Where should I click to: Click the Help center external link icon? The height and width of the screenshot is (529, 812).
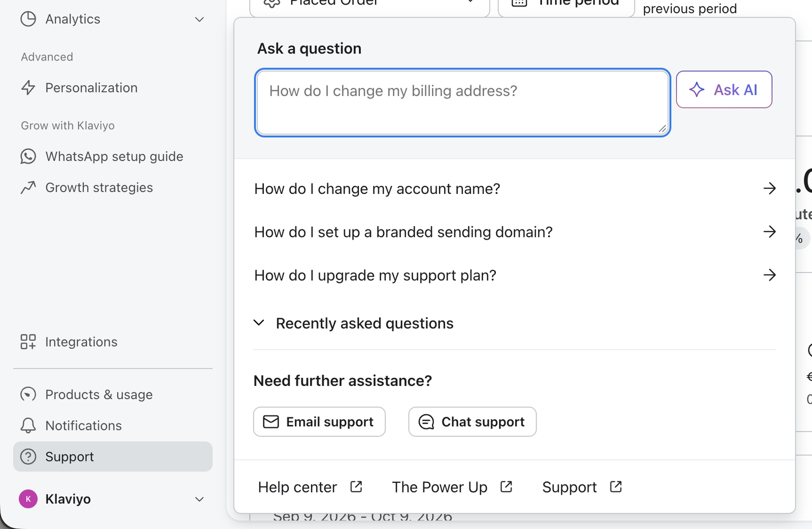click(356, 487)
